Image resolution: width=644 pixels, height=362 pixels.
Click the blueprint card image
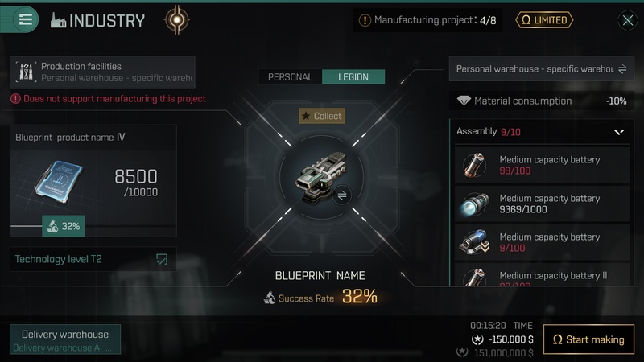(x=58, y=181)
